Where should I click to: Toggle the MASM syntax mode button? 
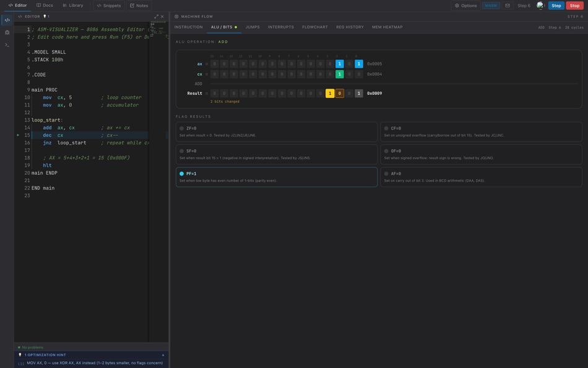(491, 6)
